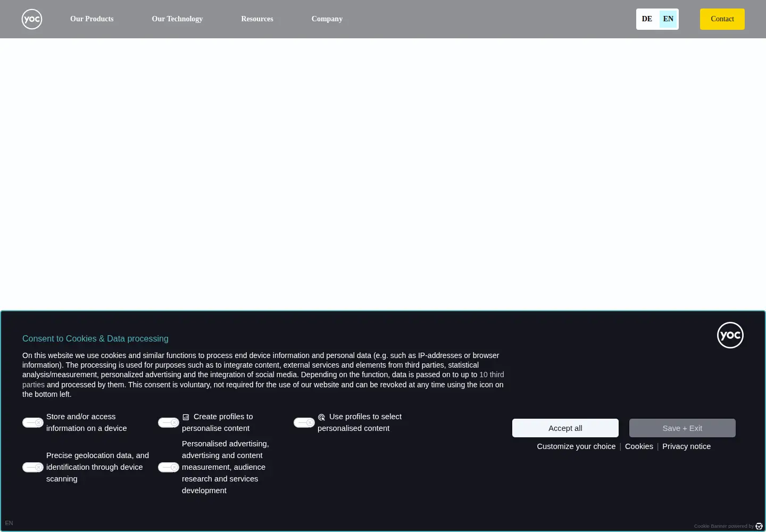Click the YOC logo in the cookie banner
This screenshot has width=766, height=532.
[x=730, y=335]
